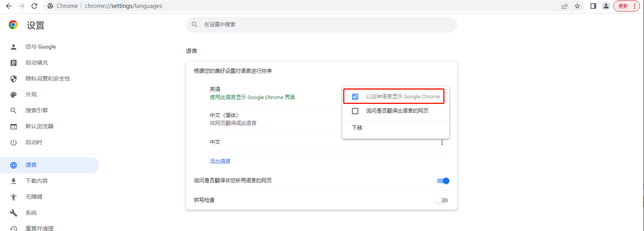Open the Chrome 更新 menu button
The width and height of the screenshot is (644, 231).
[626, 6]
